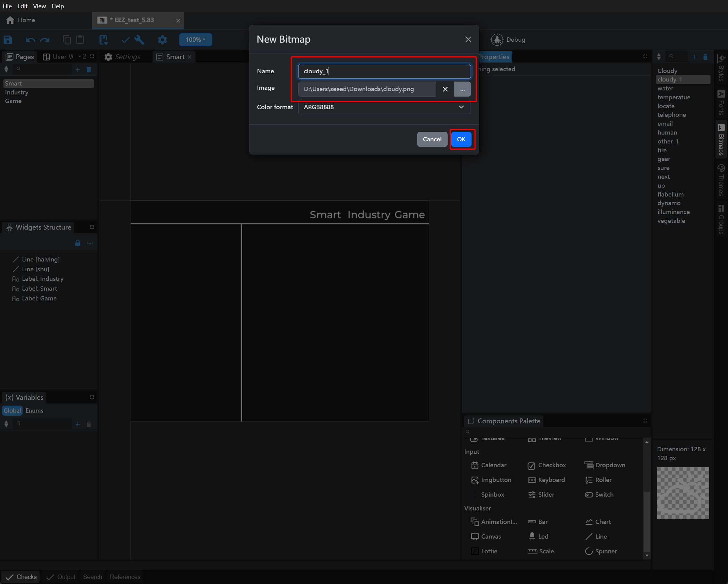728x584 pixels.
Task: Click the delete bitmap trash icon
Action: tap(705, 57)
